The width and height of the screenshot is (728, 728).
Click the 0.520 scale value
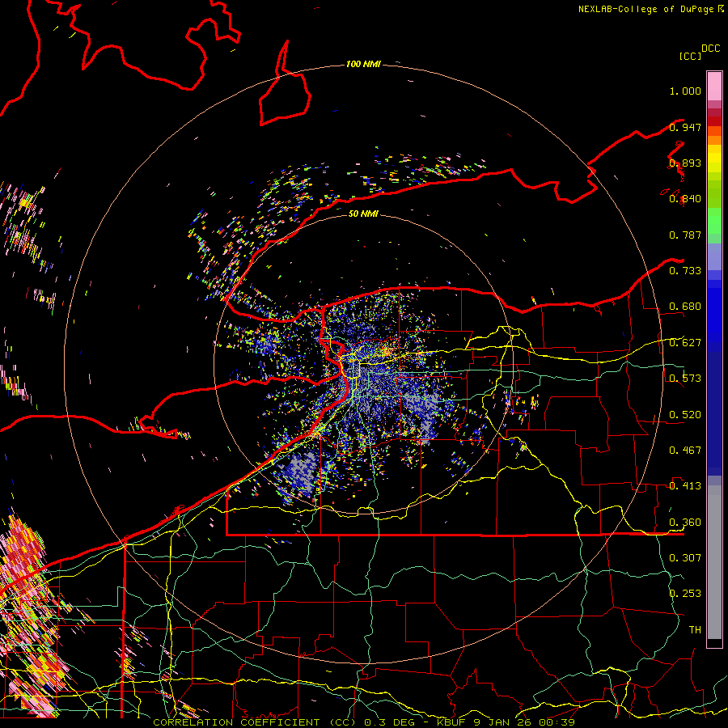[685, 414]
